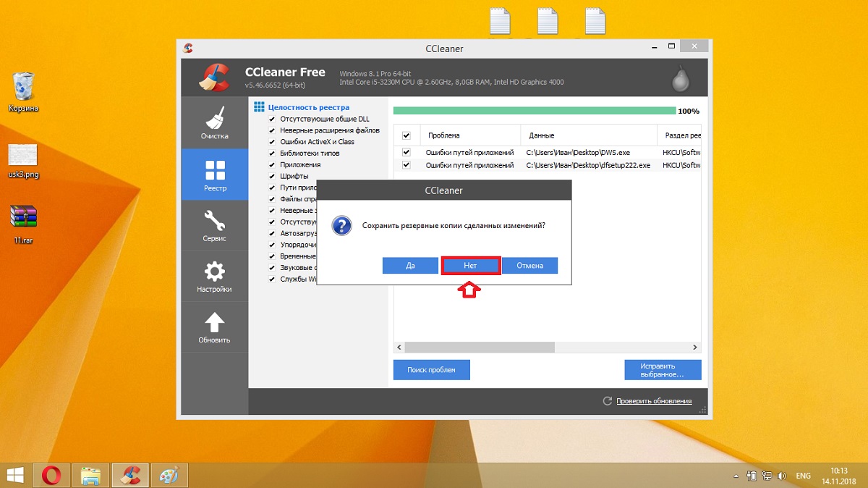
Task: Click the blue question mark dialog icon
Action: point(341,225)
